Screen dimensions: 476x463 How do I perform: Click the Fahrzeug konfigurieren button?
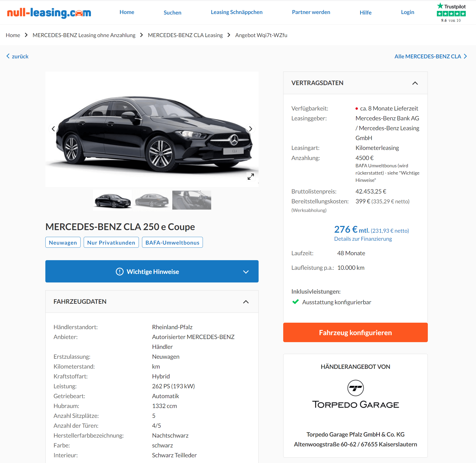coord(355,332)
